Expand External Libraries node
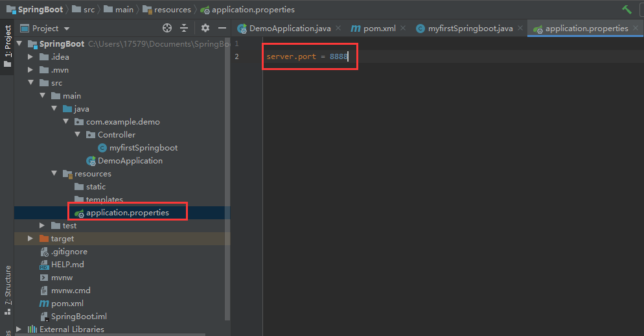The height and width of the screenshot is (336, 644). point(19,329)
